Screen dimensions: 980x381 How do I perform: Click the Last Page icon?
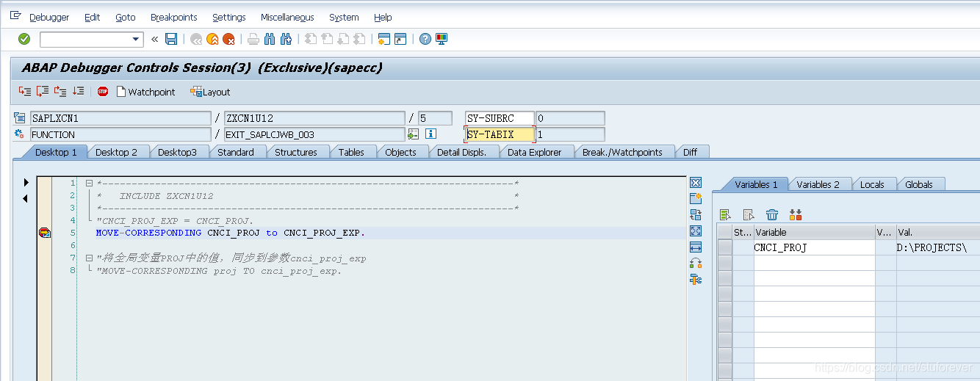(x=359, y=39)
